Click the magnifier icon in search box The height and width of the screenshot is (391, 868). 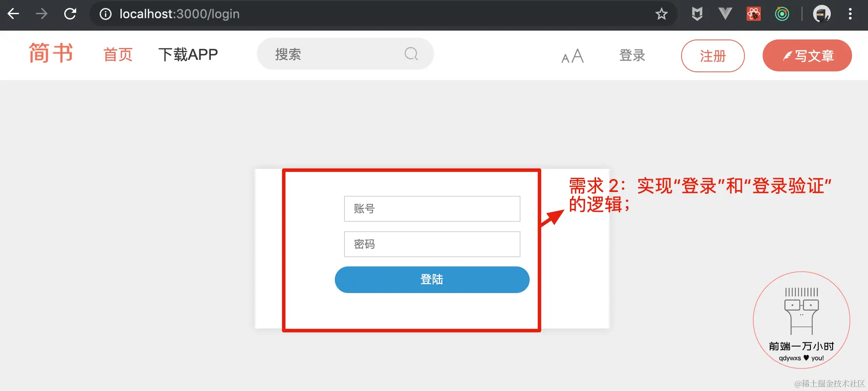point(411,54)
